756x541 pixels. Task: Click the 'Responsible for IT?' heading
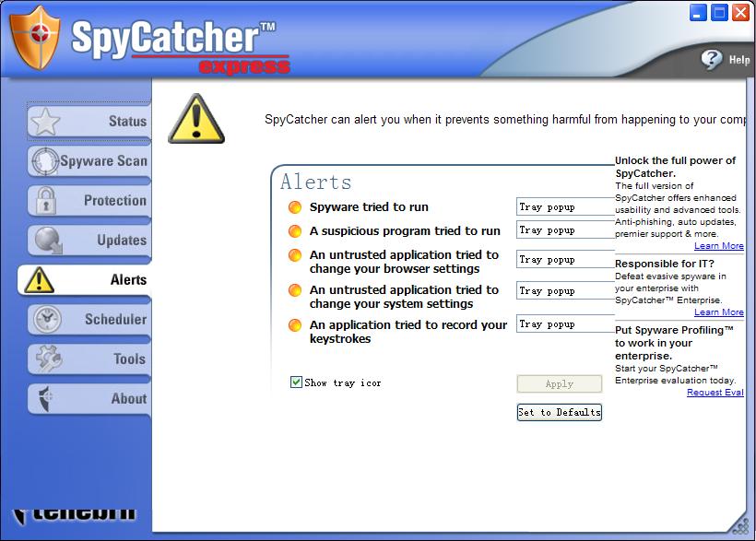[665, 264]
